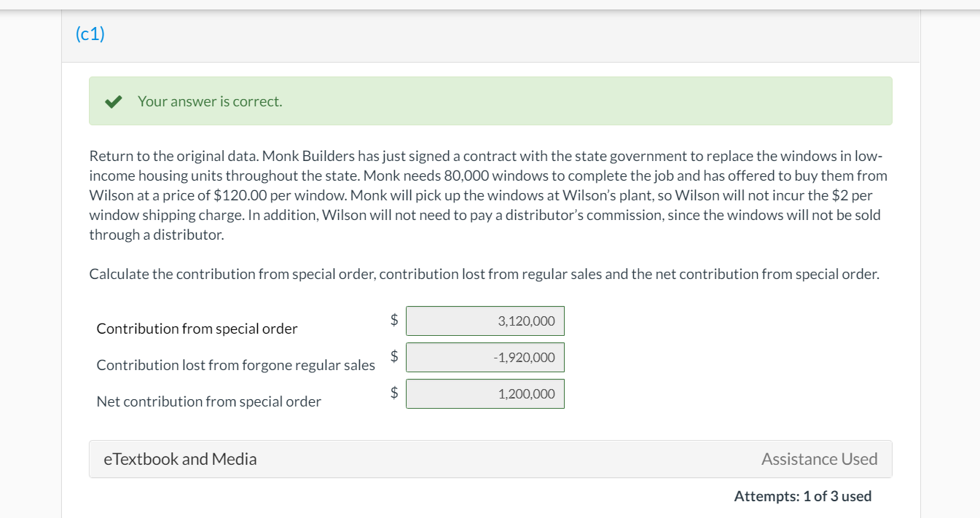Click the (c1) section header
Viewport: 980px width, 518px height.
(x=90, y=34)
